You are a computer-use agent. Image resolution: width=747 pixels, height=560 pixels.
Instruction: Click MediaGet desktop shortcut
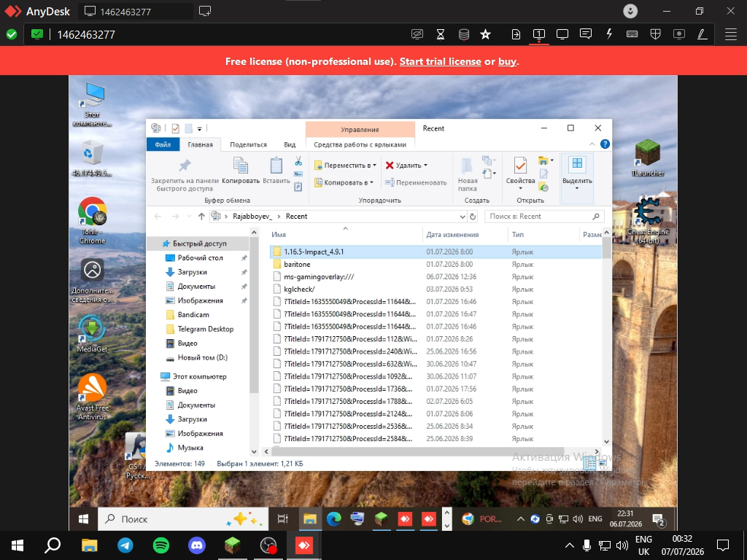click(x=92, y=333)
